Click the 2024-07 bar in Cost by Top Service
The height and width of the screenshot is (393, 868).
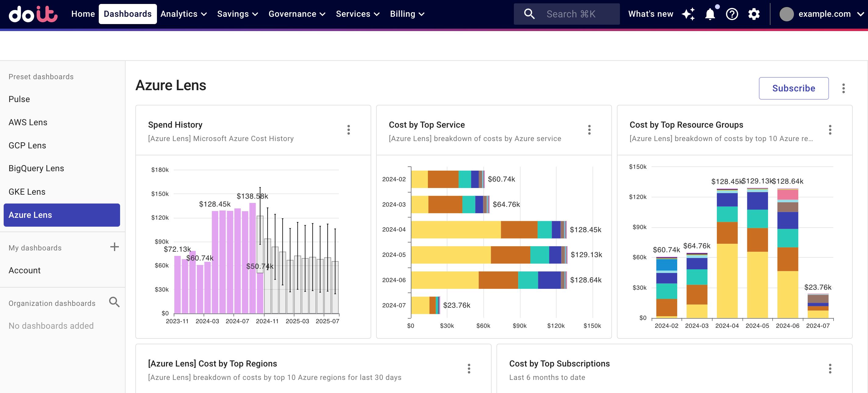(x=425, y=305)
